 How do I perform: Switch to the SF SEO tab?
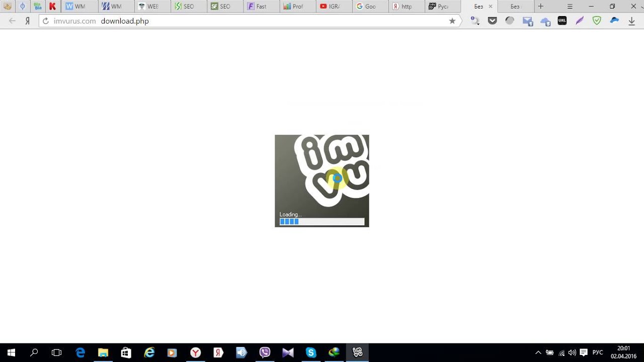[x=224, y=7]
